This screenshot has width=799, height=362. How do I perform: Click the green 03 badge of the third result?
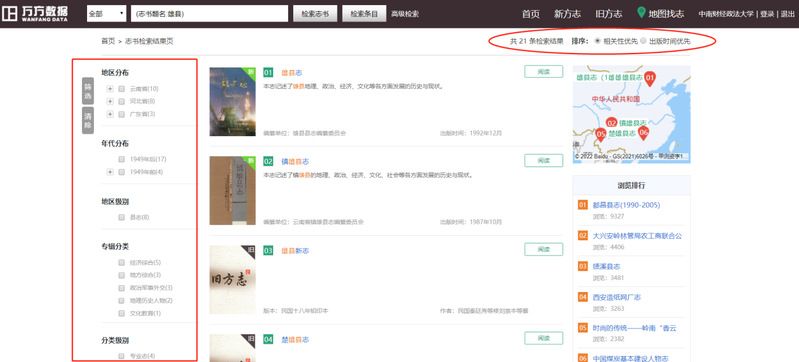click(x=269, y=250)
